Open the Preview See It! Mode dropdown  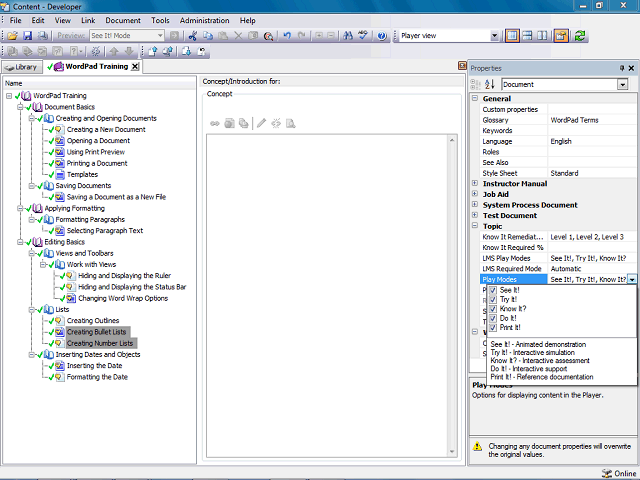click(x=160, y=36)
